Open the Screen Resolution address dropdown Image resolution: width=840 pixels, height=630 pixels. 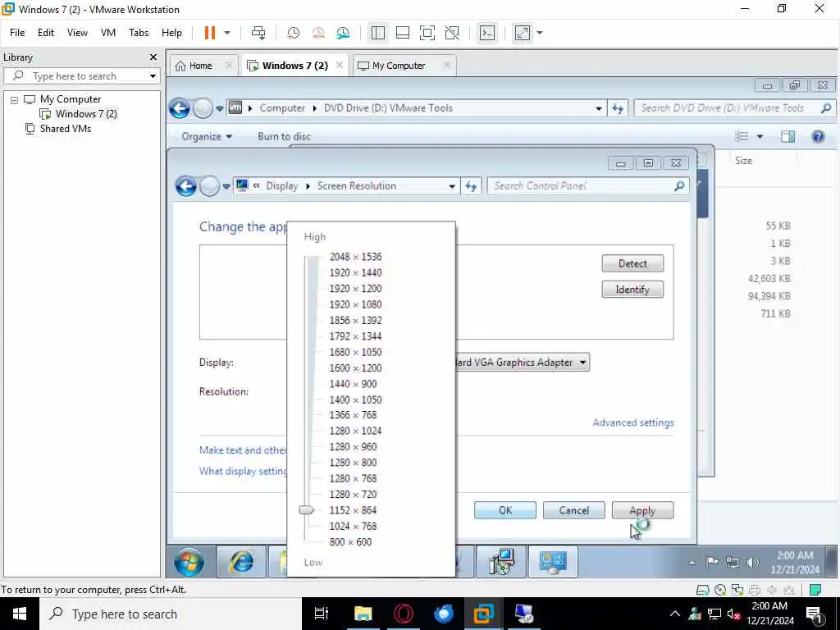point(452,186)
